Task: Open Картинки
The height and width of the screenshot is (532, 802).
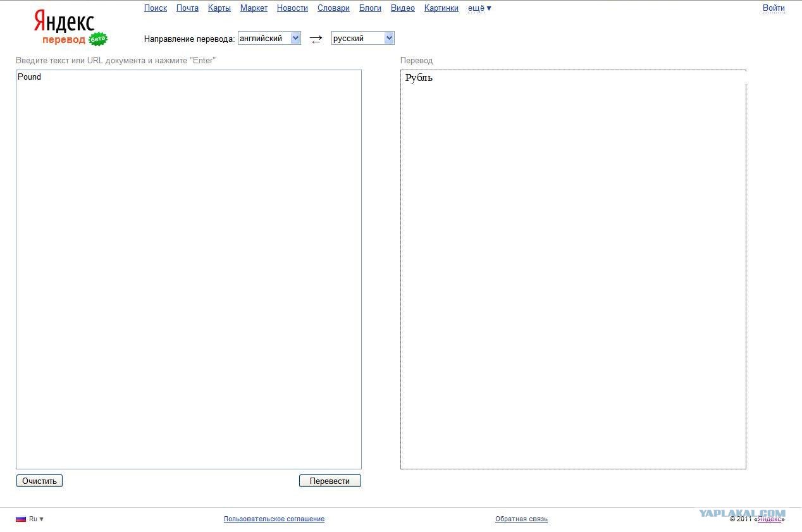Action: [441, 8]
